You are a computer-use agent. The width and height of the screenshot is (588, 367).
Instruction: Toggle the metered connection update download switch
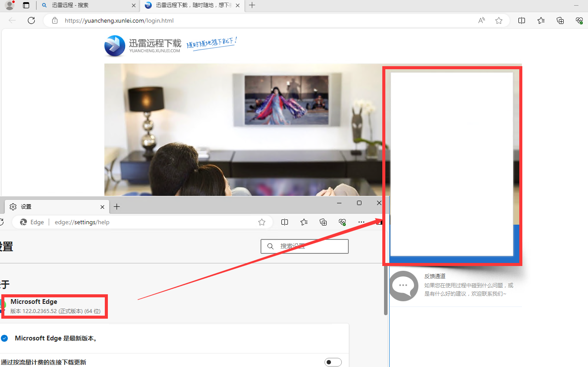click(x=333, y=362)
